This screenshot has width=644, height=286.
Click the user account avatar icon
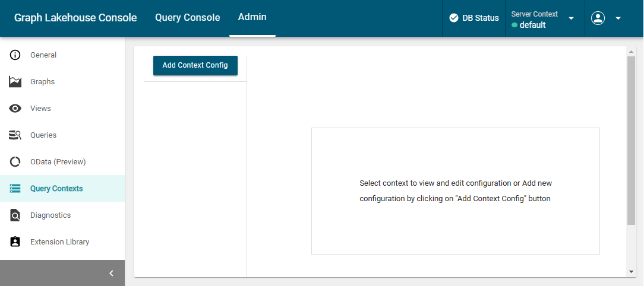(x=598, y=18)
